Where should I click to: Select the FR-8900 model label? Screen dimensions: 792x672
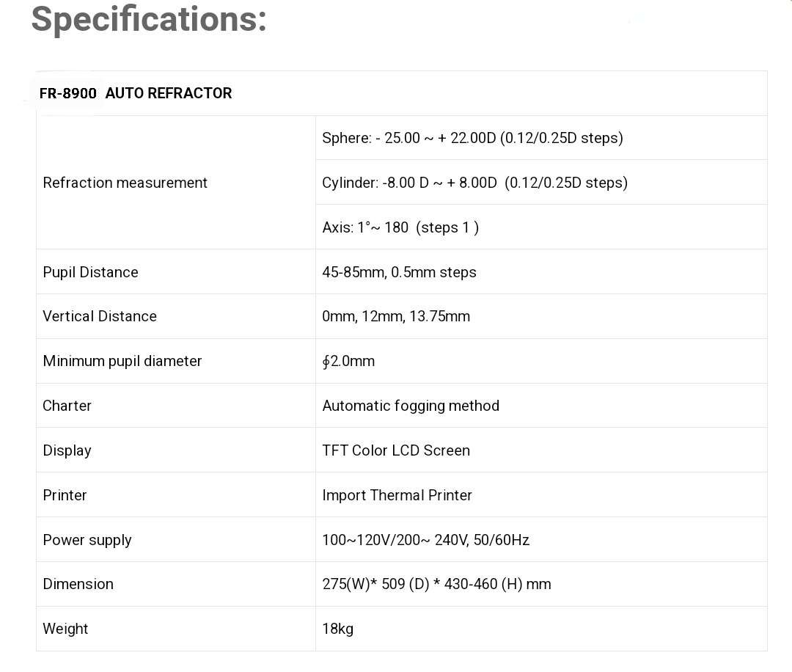pyautogui.click(x=68, y=93)
